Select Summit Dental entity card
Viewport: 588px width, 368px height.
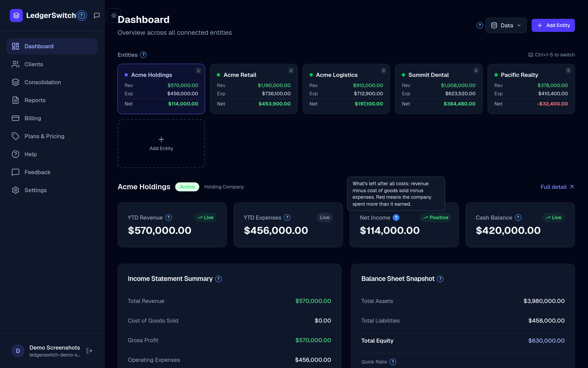tap(439, 89)
